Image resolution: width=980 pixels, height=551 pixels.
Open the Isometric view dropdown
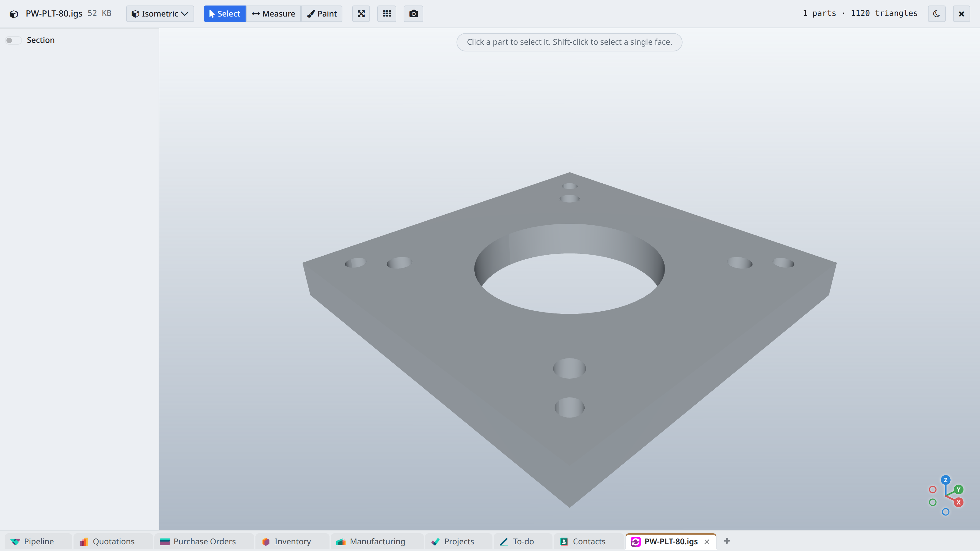point(160,14)
